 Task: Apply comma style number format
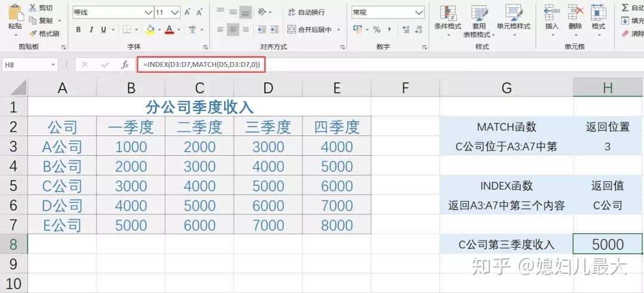point(389,30)
